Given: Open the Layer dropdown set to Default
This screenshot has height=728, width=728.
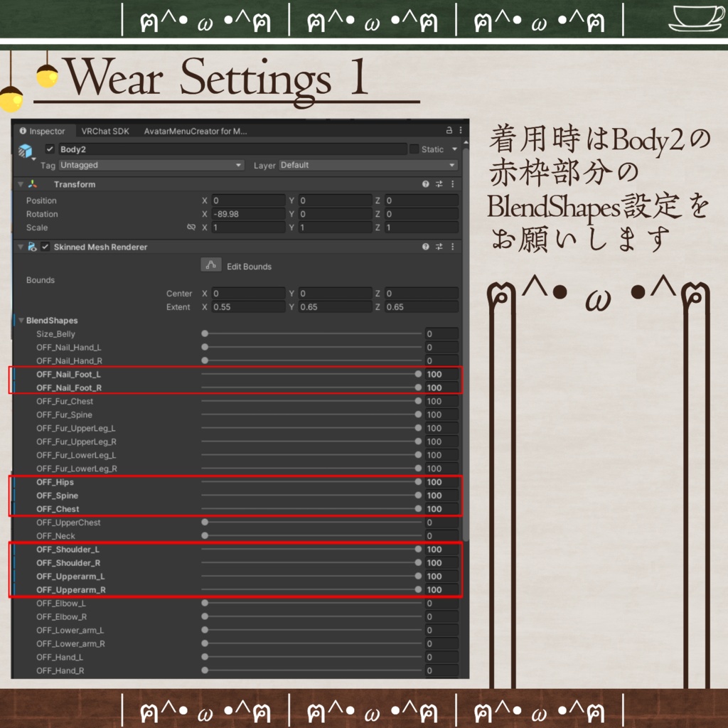Looking at the screenshot, I should pyautogui.click(x=368, y=165).
